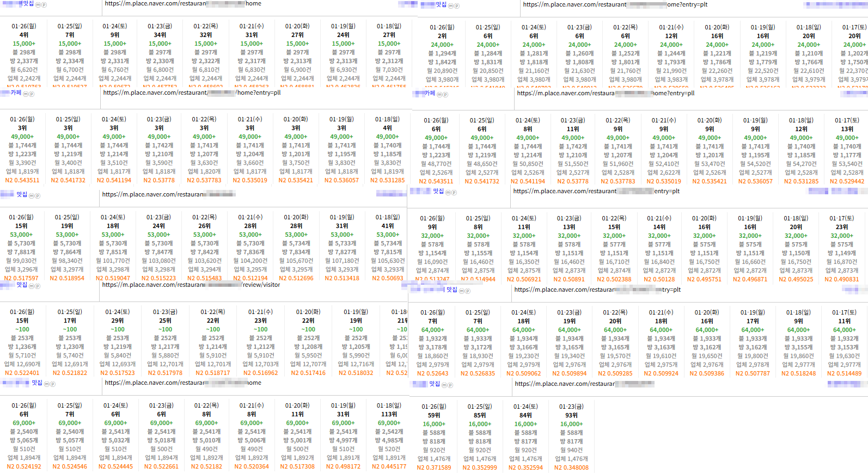Click the 'm' icon beside top-left 맛집 keyword
The height and width of the screenshot is (474, 868).
[38, 5]
